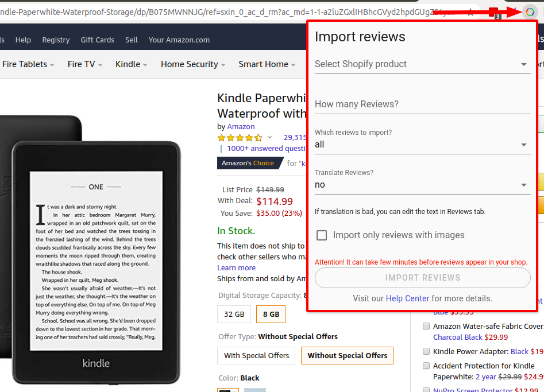Viewport: 544px width, 392px height.
Task: Open the Select Shopify product dropdown
Action: (x=422, y=64)
